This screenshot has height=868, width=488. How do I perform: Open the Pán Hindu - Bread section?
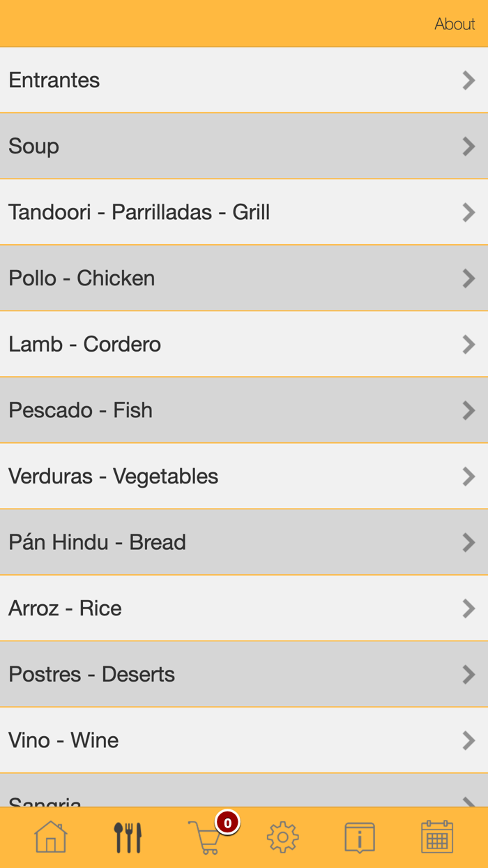244,542
